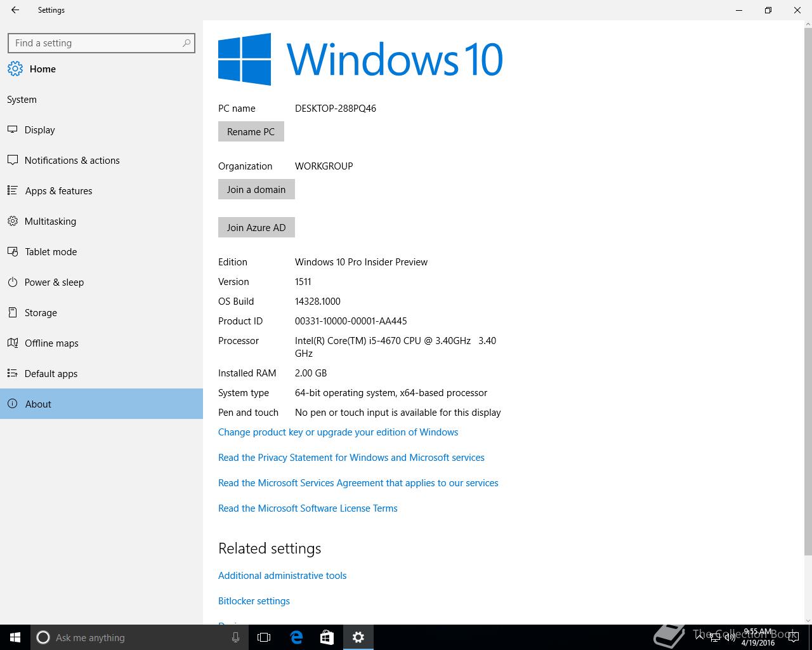Click the Home gear icon

click(15, 69)
